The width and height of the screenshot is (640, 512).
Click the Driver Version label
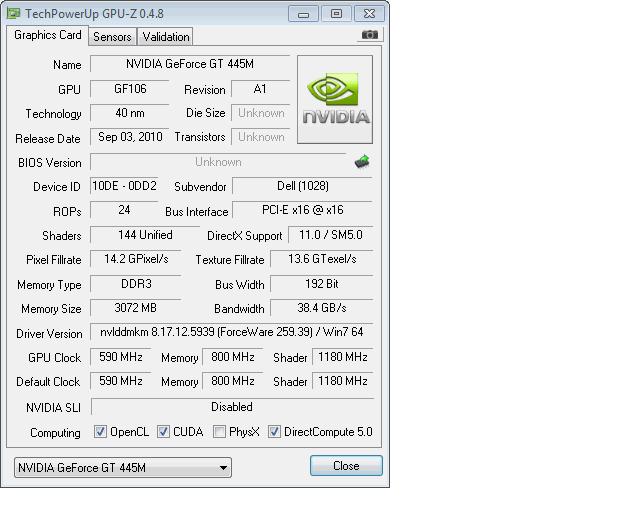[49, 334]
